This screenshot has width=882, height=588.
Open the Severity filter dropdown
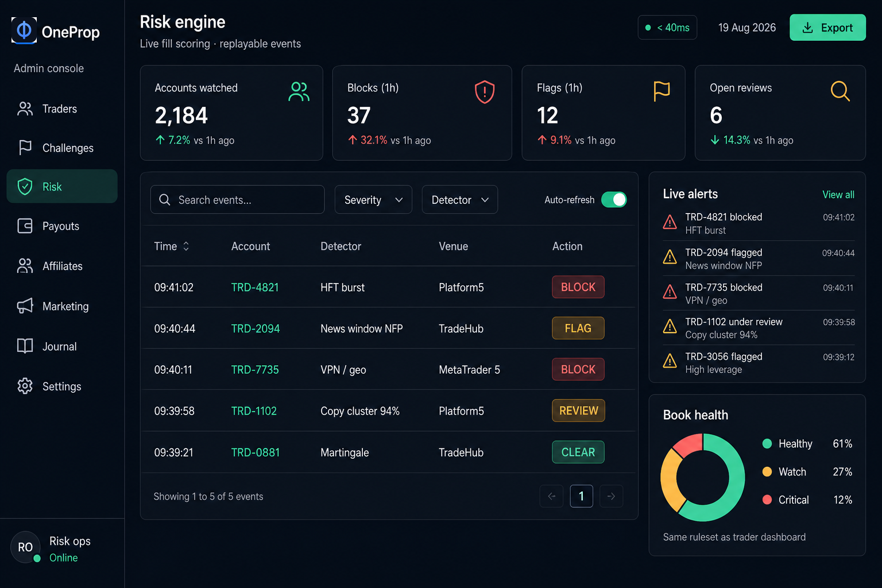pos(373,200)
